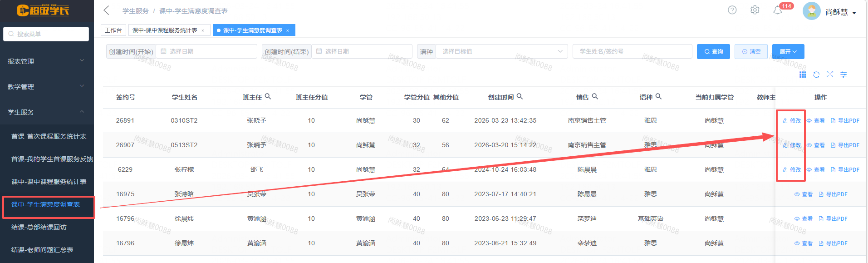
Task: Open 结课-总部结课回访 in the sidebar
Action: [39, 227]
